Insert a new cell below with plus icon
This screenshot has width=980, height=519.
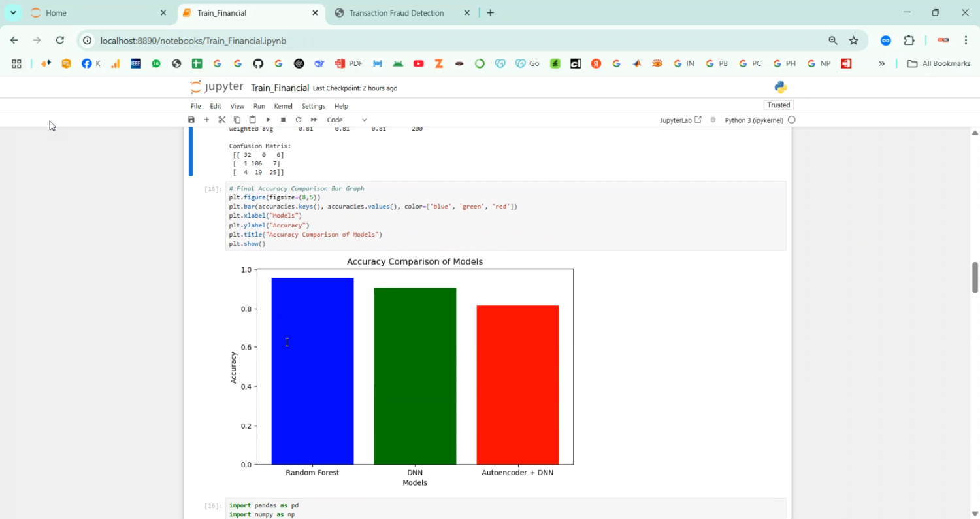point(206,120)
